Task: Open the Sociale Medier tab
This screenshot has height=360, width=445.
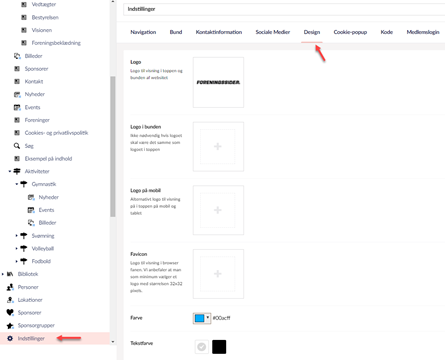Action: pos(273,32)
